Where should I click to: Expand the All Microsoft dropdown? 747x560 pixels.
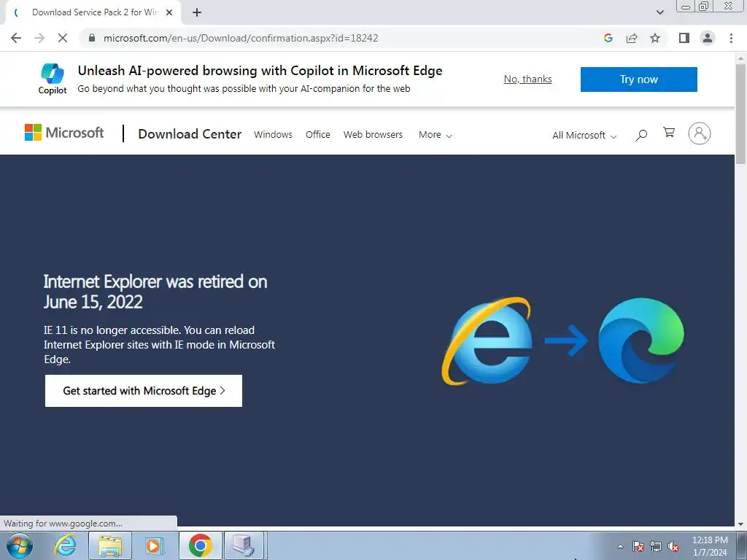(584, 136)
